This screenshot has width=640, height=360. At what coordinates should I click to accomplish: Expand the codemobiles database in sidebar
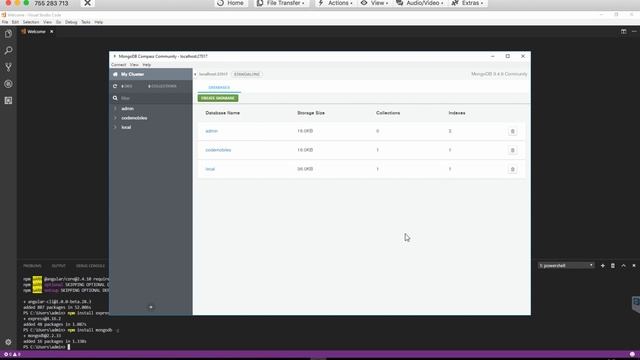(x=115, y=118)
